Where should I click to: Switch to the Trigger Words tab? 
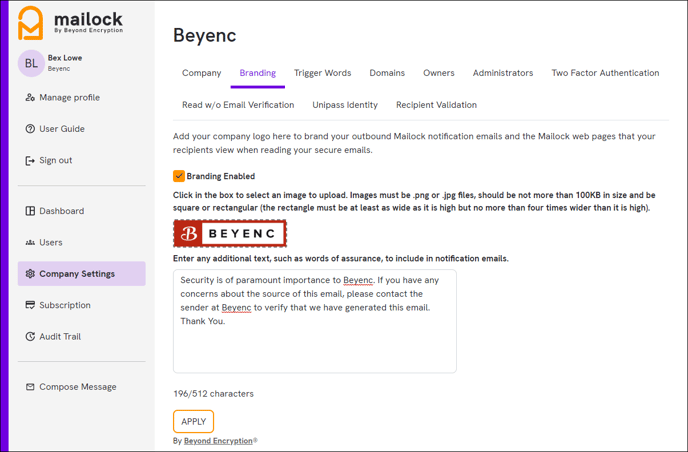click(322, 73)
